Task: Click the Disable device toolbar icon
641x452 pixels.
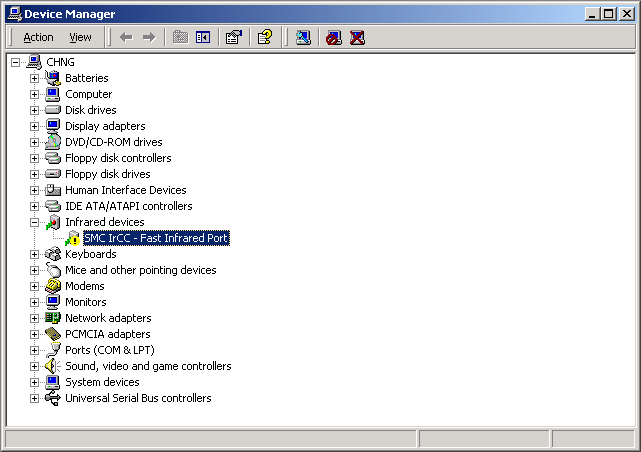Action: click(x=334, y=38)
